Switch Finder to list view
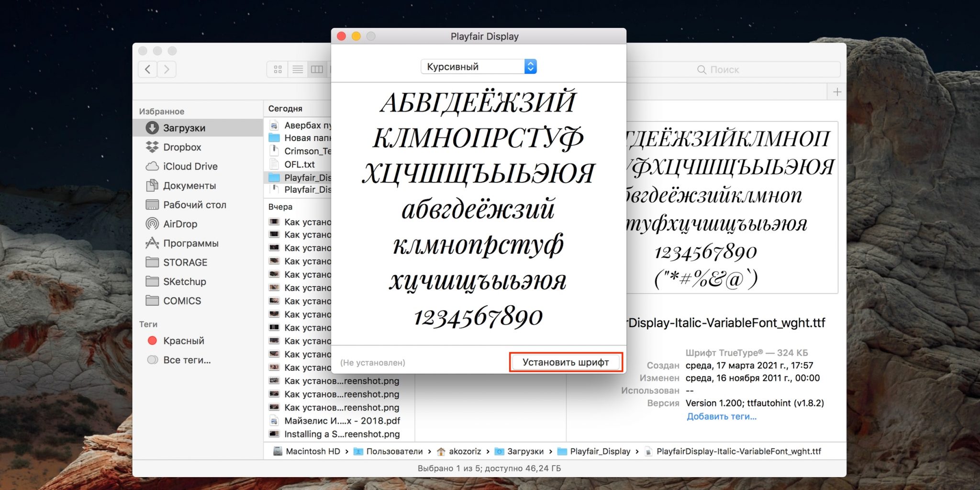Image resolution: width=980 pixels, height=490 pixels. click(298, 69)
